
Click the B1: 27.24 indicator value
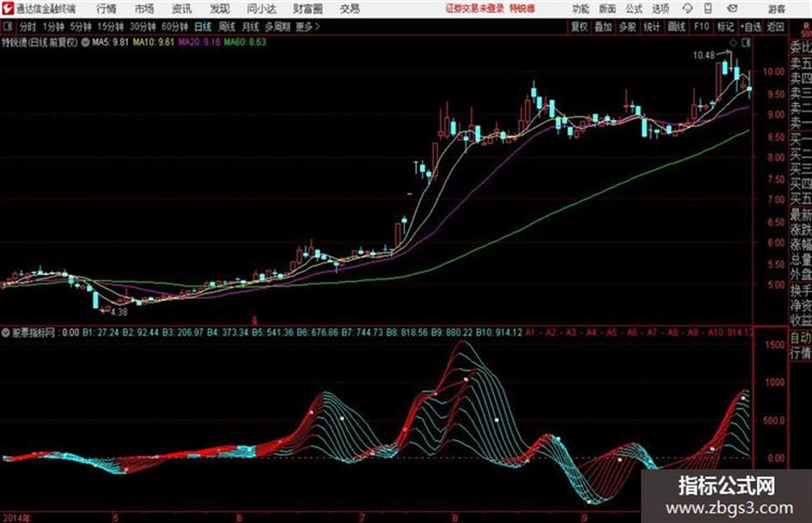(101, 332)
